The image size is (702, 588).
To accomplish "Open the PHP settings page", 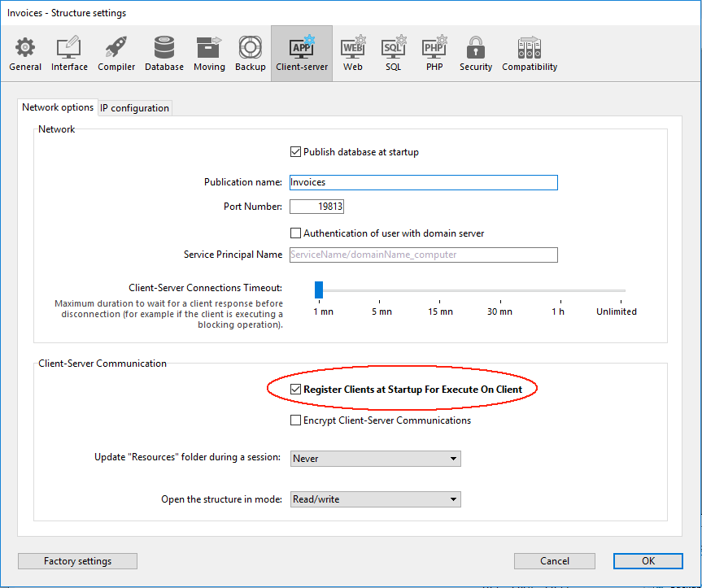I will (434, 54).
